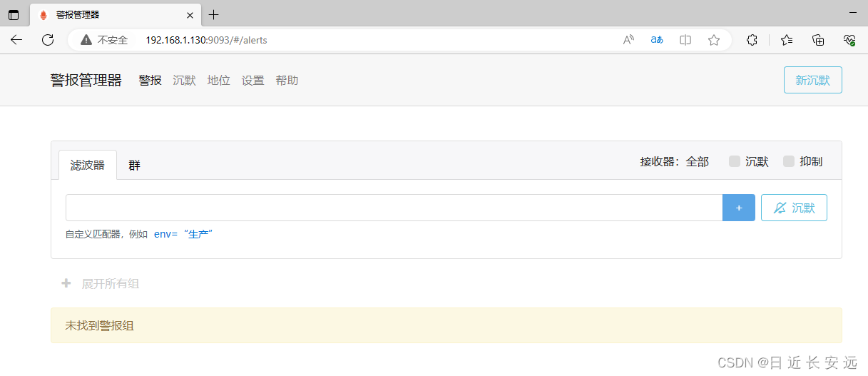Viewport: 868px width, 376px height.
Task: Open the 接收器: 全部 selector
Action: (674, 162)
